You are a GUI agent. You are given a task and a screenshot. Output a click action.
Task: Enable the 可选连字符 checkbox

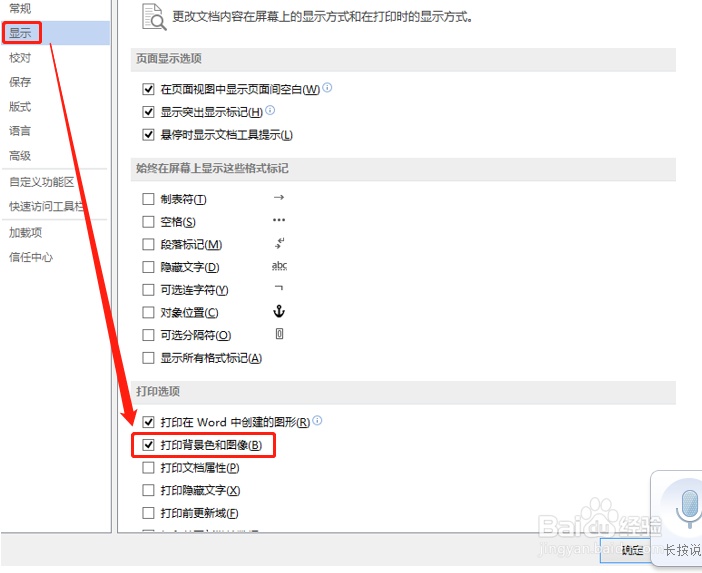(148, 290)
